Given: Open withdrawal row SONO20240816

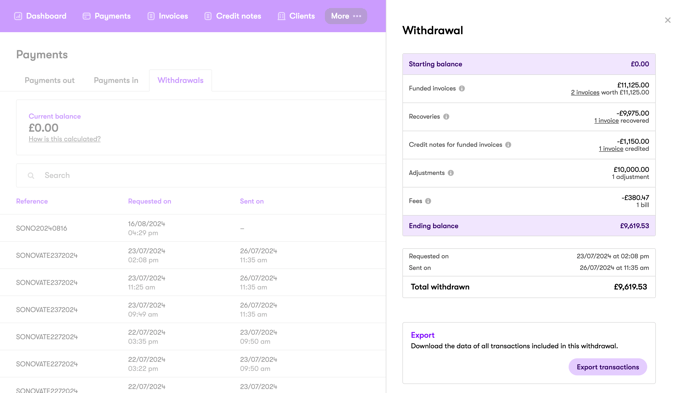Looking at the screenshot, I should (193, 228).
